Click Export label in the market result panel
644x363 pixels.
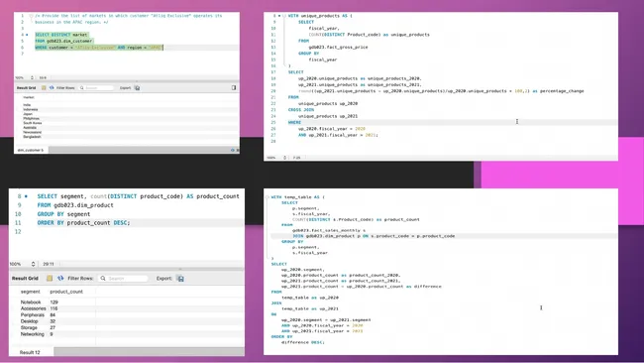click(125, 88)
